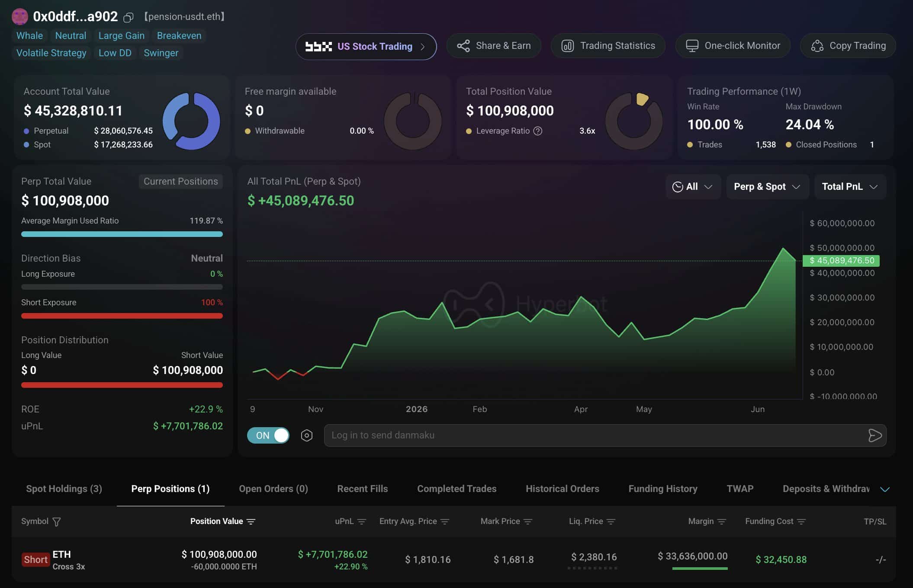913x588 pixels.
Task: Open danmaku settings hexagon icon
Action: coord(307,435)
